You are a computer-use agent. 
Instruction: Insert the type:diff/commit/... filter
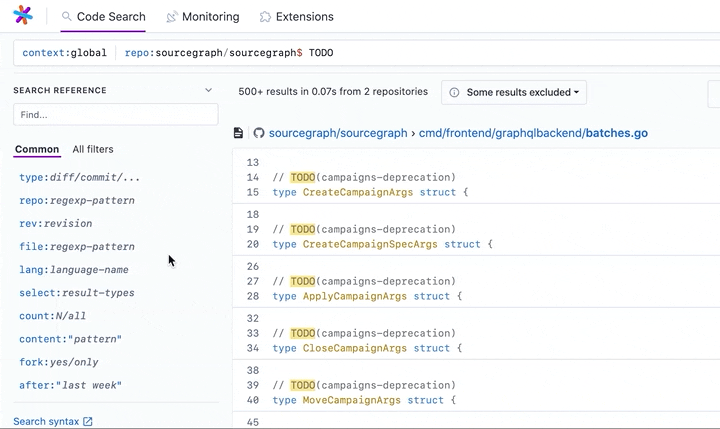79,177
